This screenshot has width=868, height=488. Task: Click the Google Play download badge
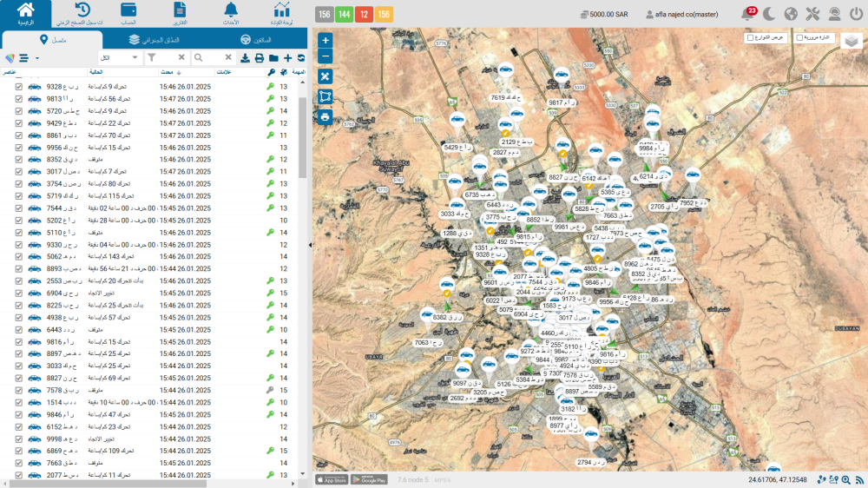369,479
